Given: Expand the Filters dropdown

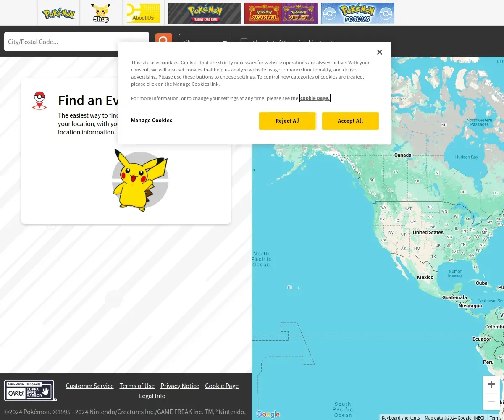Looking at the screenshot, I should click(205, 39).
